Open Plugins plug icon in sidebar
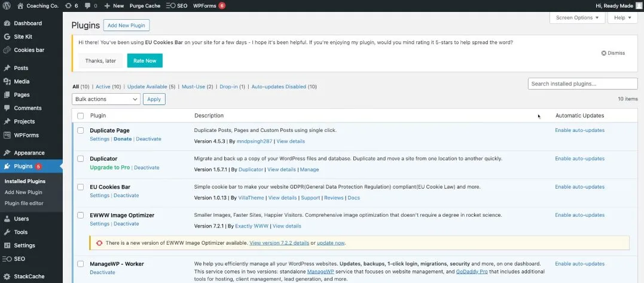Image resolution: width=644 pixels, height=283 pixels. pos(7,166)
